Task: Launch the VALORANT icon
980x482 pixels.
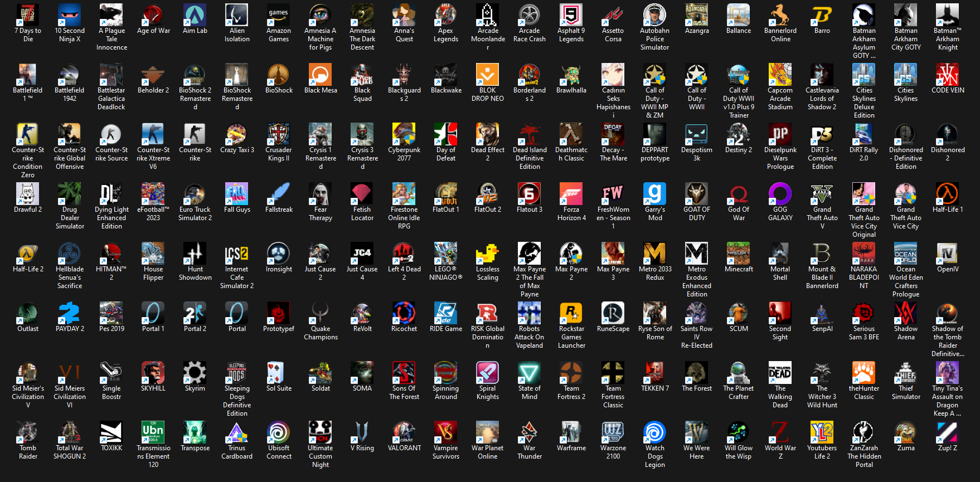Action: coord(404,432)
